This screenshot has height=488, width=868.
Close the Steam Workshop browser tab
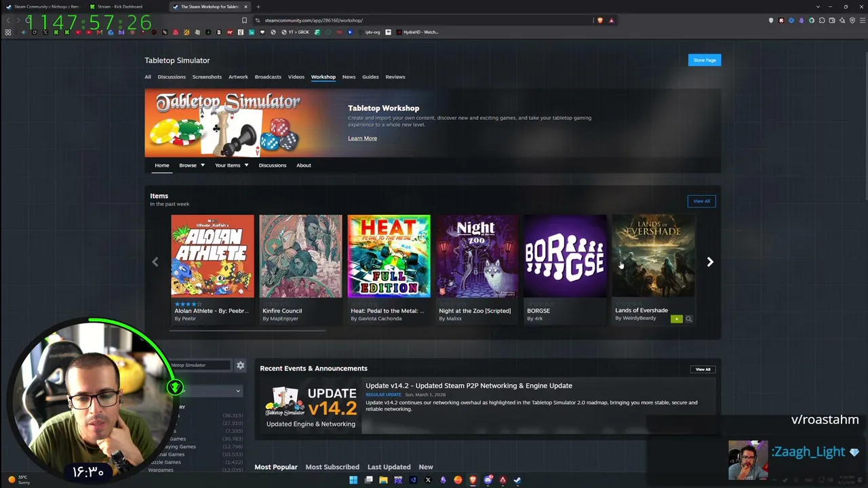[245, 7]
